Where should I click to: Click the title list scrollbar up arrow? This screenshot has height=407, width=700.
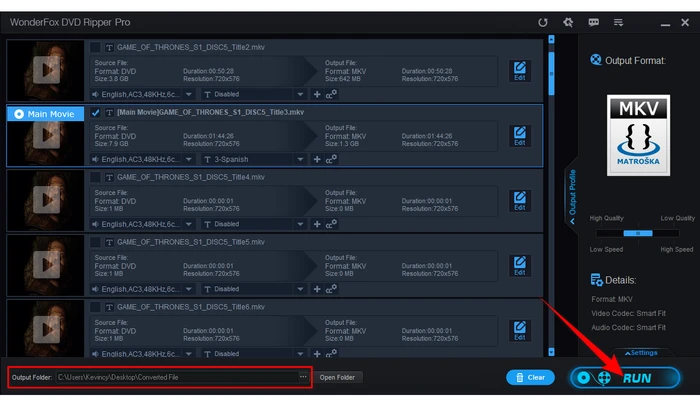(551, 39)
